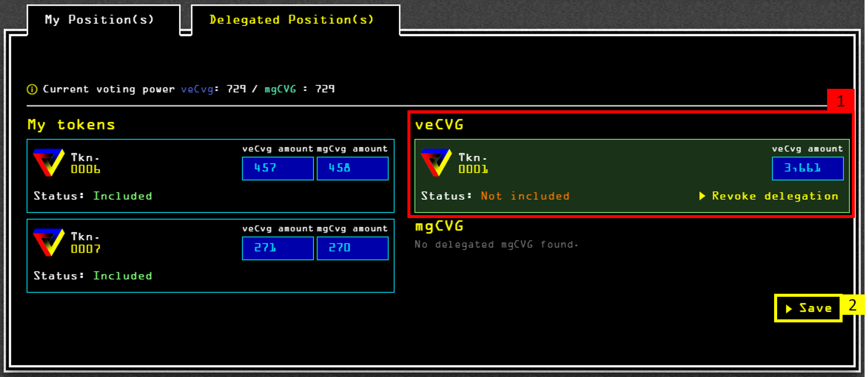The height and width of the screenshot is (377, 868).
Task: Click the delegated Tkn-0001 triangle logo
Action: [436, 162]
